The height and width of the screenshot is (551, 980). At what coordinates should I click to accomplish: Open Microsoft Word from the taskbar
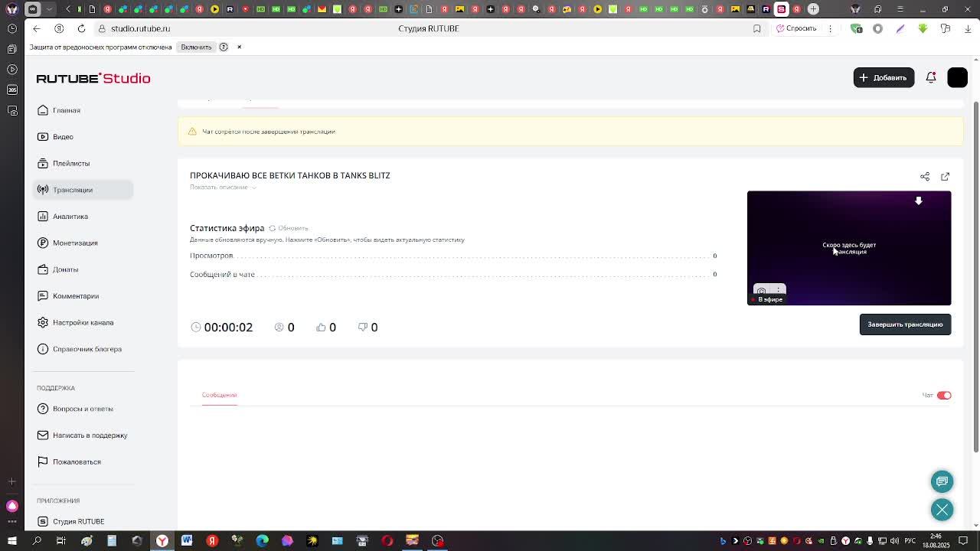pyautogui.click(x=187, y=541)
